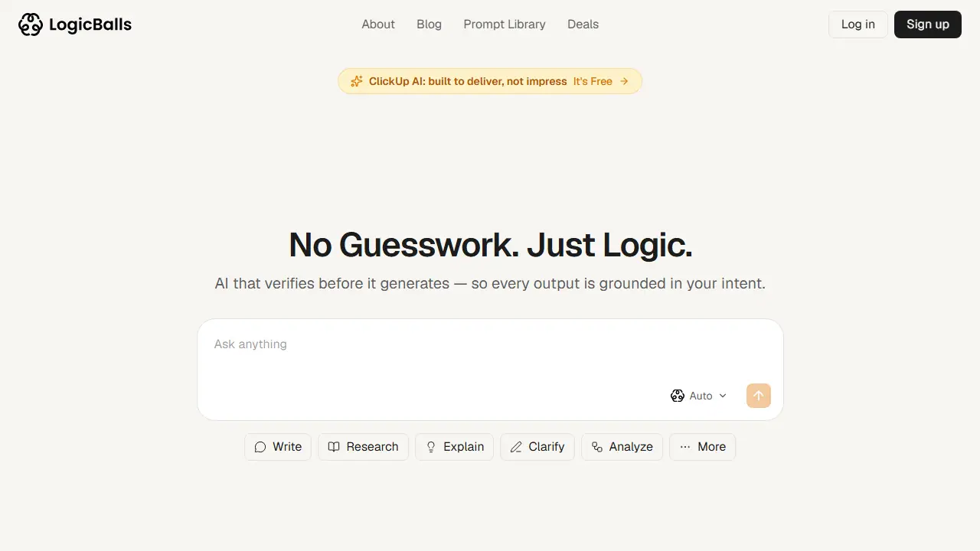Open the Prompt Library
Image resolution: width=980 pixels, height=551 pixels.
505,24
